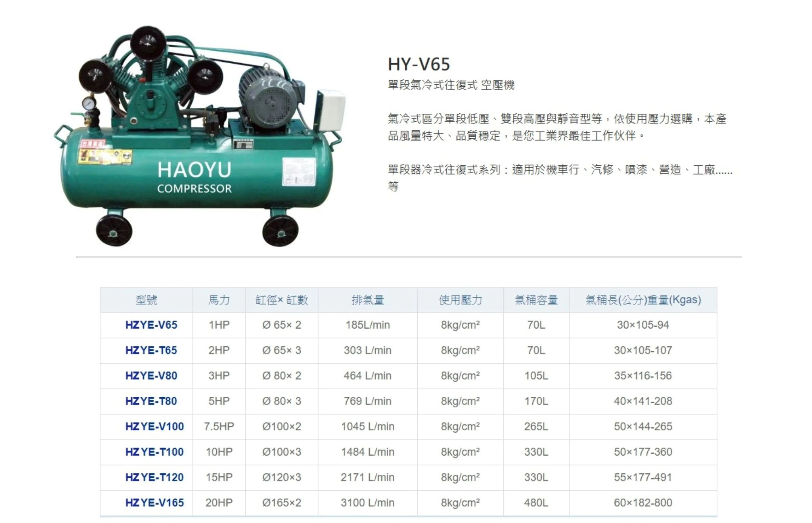Image resolution: width=812 pixels, height=523 pixels.
Task: Click the 105L tank capacity cell
Action: click(x=536, y=376)
